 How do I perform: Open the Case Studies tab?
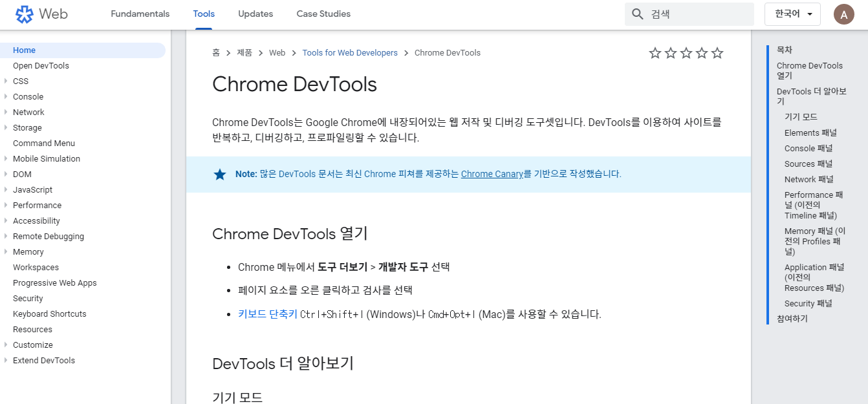tap(323, 14)
